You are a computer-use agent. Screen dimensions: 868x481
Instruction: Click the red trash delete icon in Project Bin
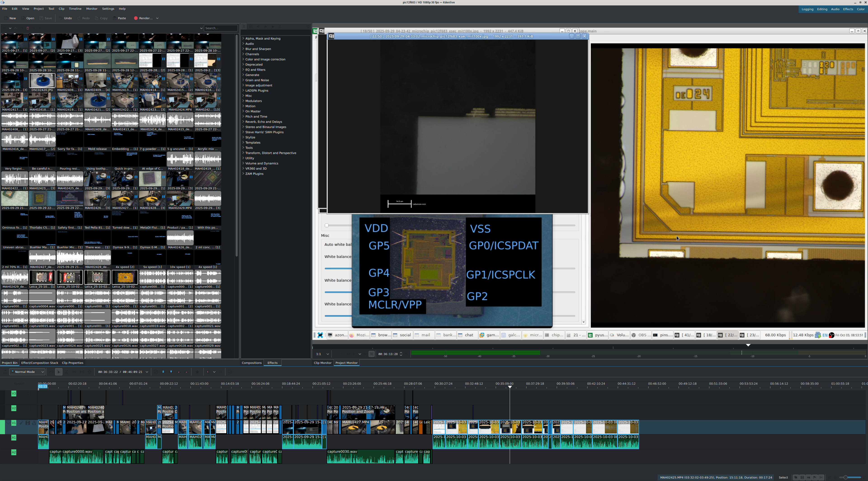(28, 28)
